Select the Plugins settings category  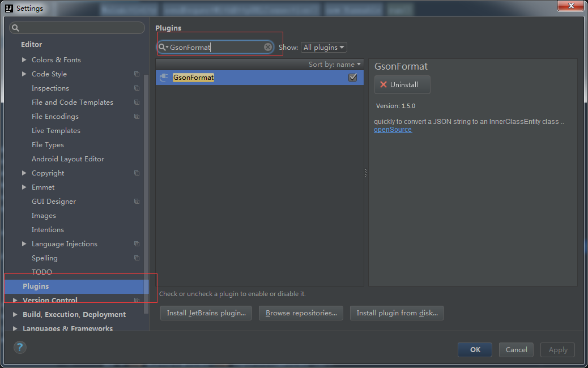click(x=76, y=286)
